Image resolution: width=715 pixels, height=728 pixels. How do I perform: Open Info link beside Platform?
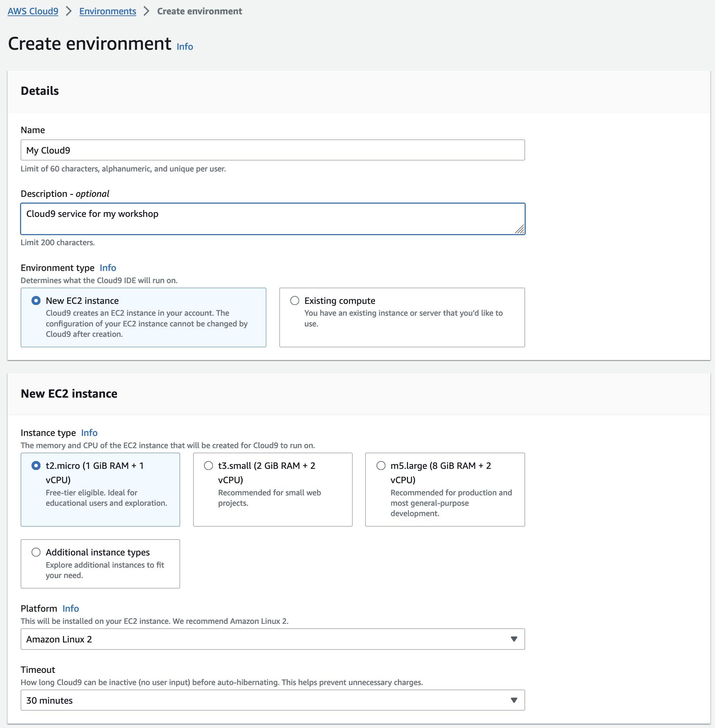[70, 608]
